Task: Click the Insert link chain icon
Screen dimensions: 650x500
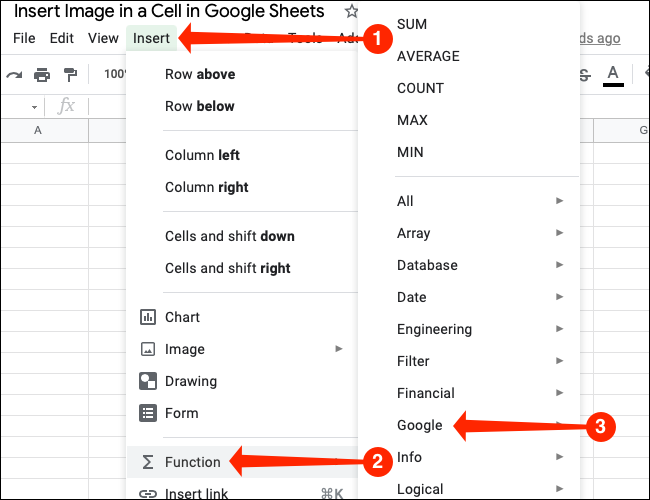Action: click(148, 493)
